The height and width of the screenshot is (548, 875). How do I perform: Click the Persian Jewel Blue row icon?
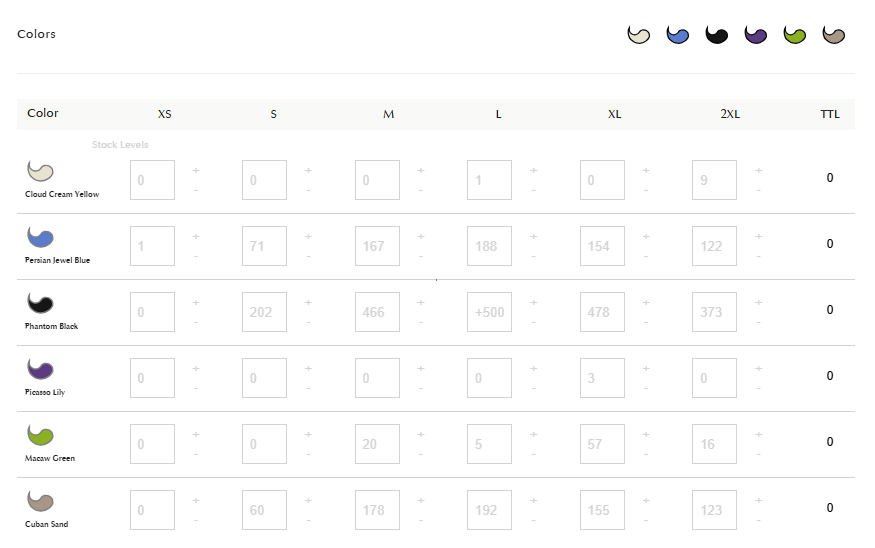(x=40, y=237)
